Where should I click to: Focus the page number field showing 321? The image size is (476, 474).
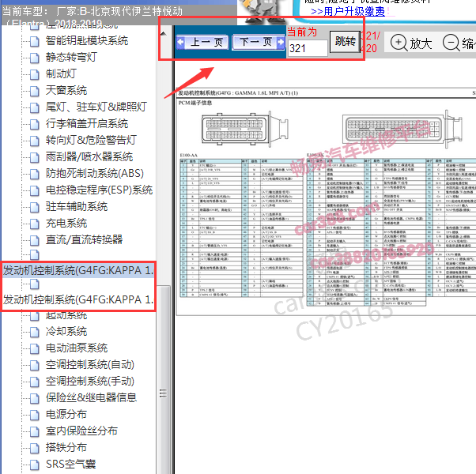tap(308, 48)
